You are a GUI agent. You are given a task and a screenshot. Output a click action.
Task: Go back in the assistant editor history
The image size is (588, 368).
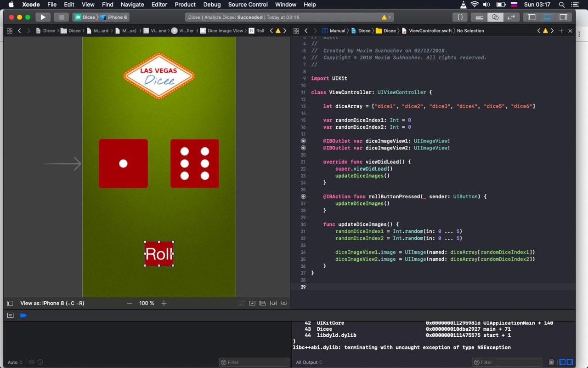306,31
